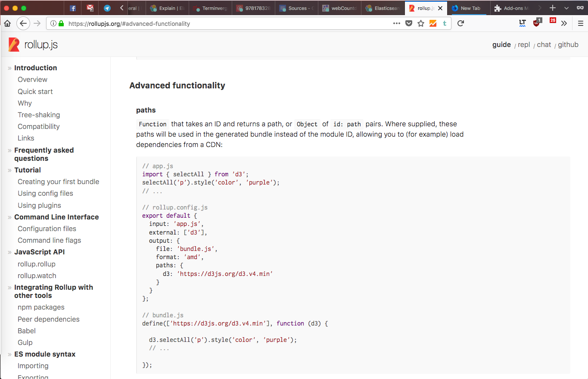The width and height of the screenshot is (588, 379).
Task: Switch to the 'Sources' tab
Action: (x=296, y=8)
